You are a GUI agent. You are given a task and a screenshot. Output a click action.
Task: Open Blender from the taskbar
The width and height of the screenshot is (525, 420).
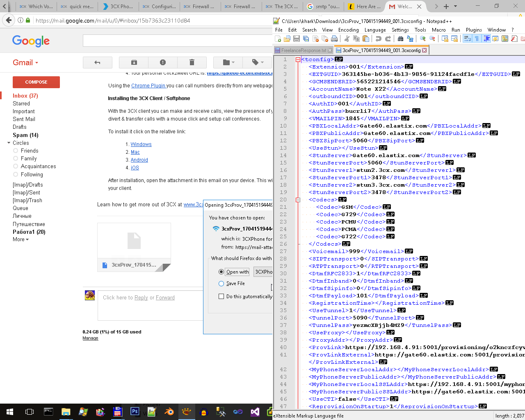[x=169, y=411]
